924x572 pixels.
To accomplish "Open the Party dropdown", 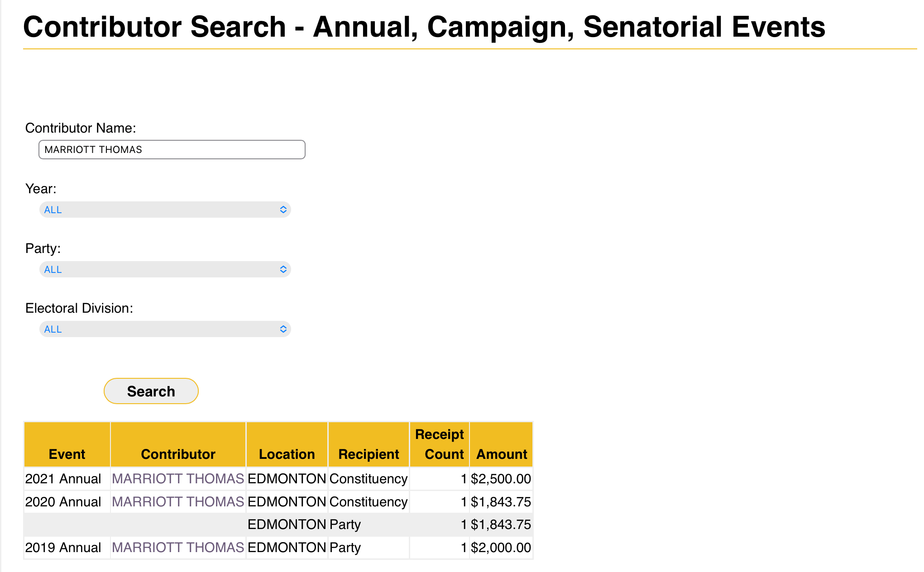I will 165,269.
